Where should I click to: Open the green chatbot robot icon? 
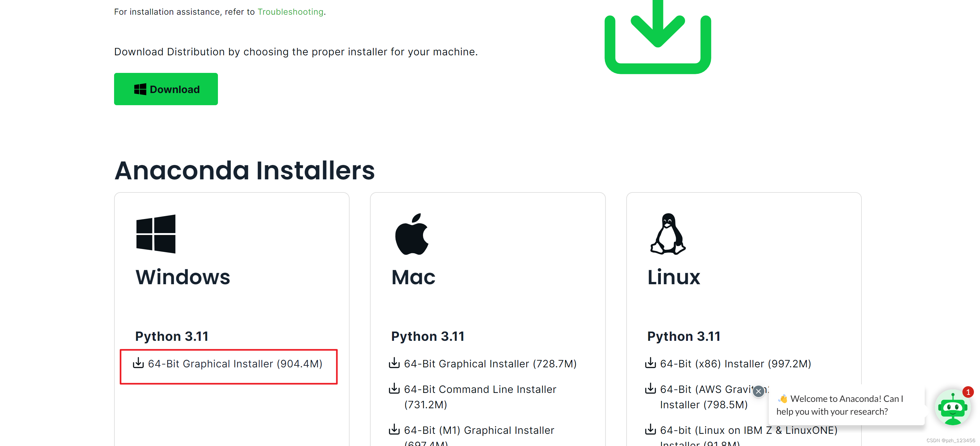(952, 408)
